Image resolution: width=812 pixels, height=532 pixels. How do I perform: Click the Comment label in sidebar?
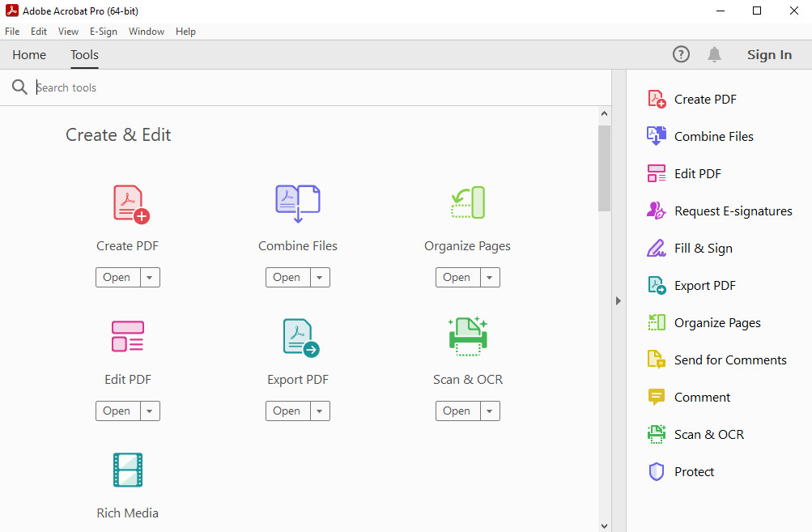pyautogui.click(x=702, y=397)
